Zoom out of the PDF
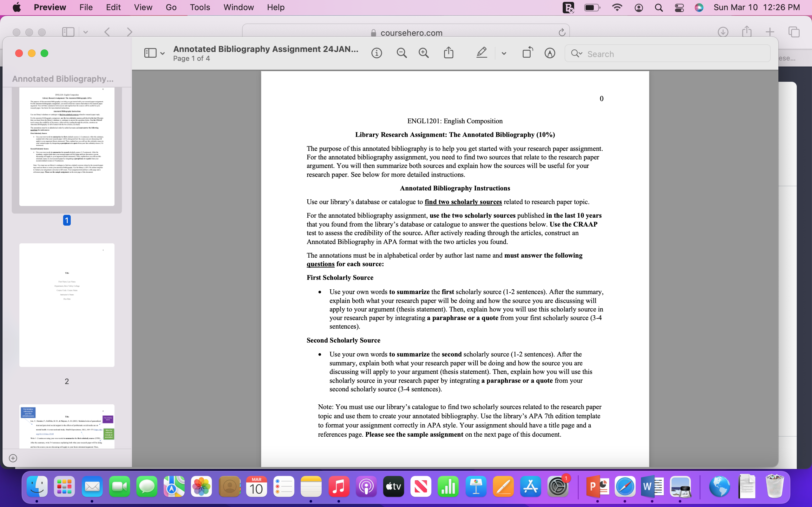The image size is (812, 507). (x=402, y=53)
